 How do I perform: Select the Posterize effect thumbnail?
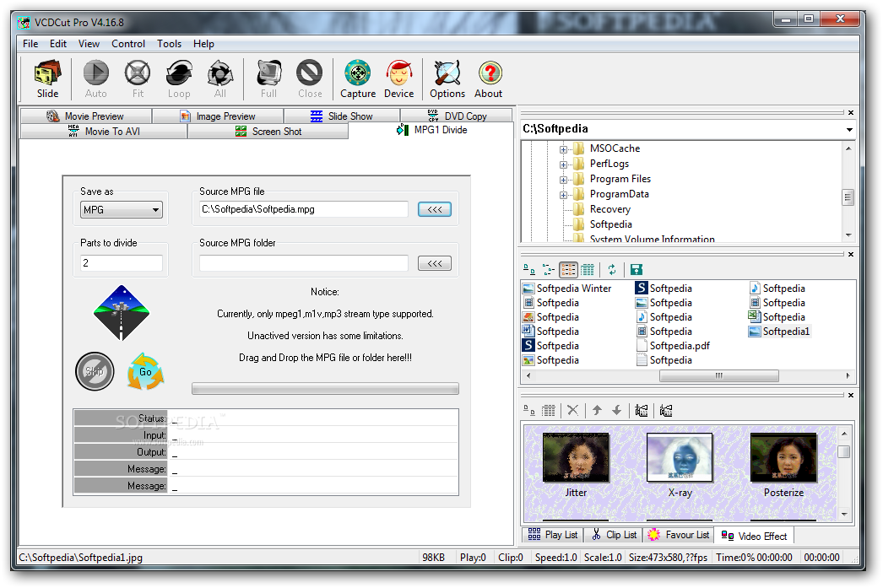coord(783,457)
